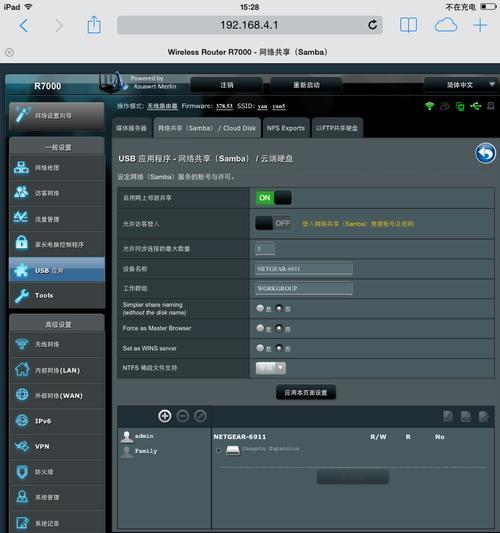
Task: Switch to NFS Exports tab
Action: [x=286, y=128]
